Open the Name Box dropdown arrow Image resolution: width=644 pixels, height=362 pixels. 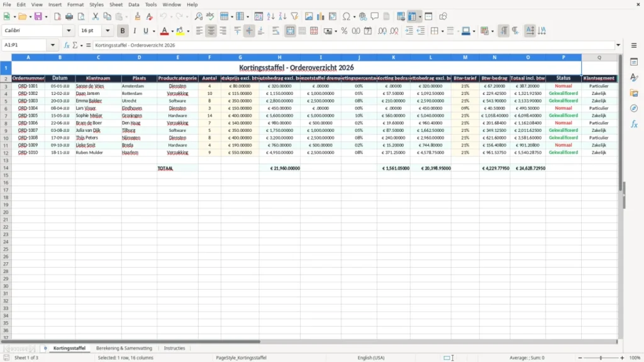tap(53, 45)
